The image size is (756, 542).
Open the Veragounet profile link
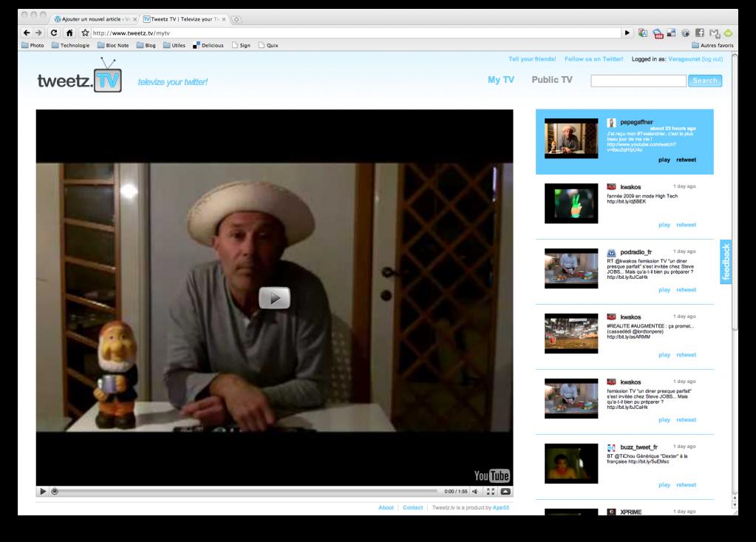pyautogui.click(x=684, y=59)
